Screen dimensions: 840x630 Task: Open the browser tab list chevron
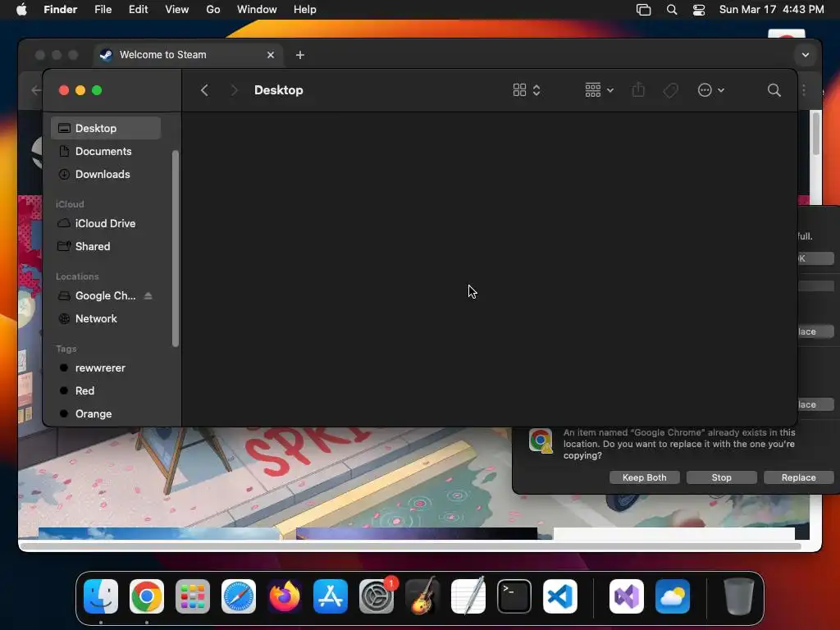(806, 55)
